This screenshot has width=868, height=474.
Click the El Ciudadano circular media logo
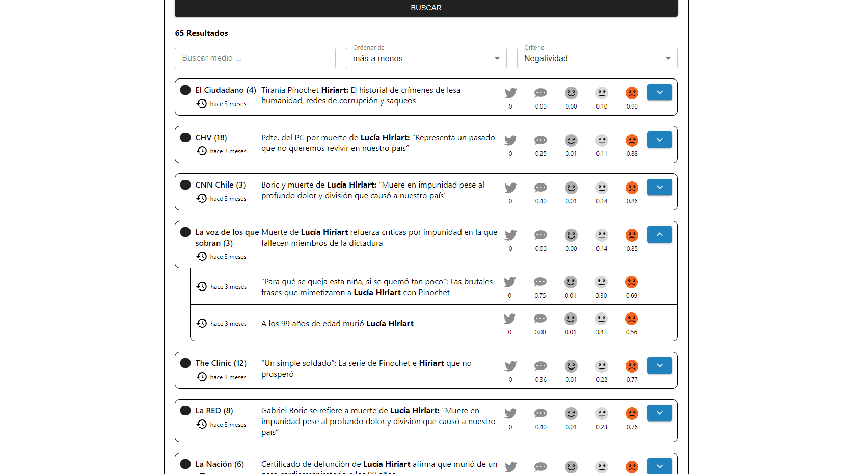click(185, 90)
